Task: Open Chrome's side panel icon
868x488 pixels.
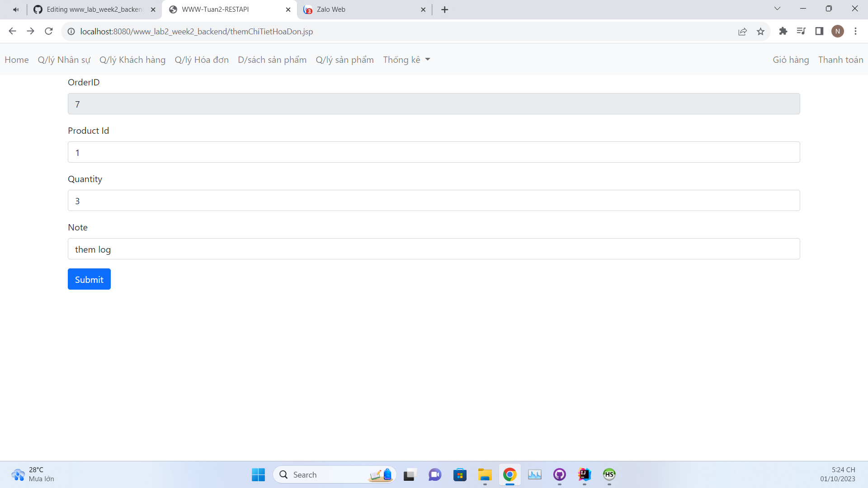Action: (x=819, y=31)
